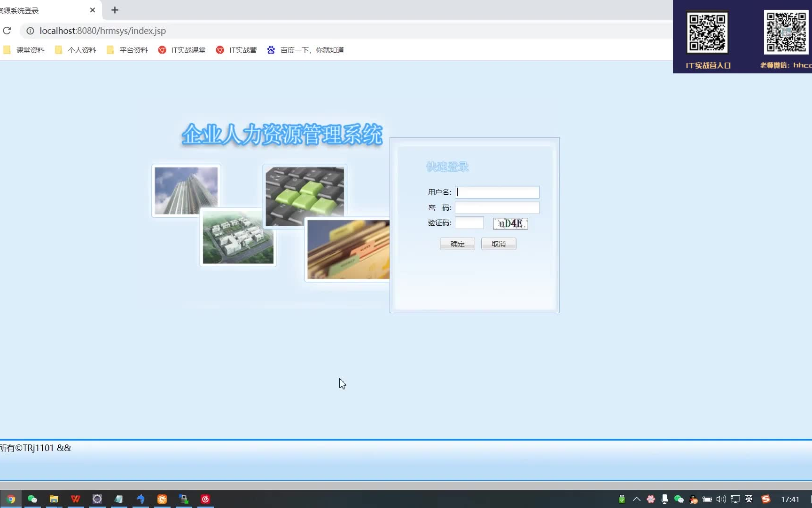Click the 企业人力资源管理系统 title
812x508 pixels.
282,135
